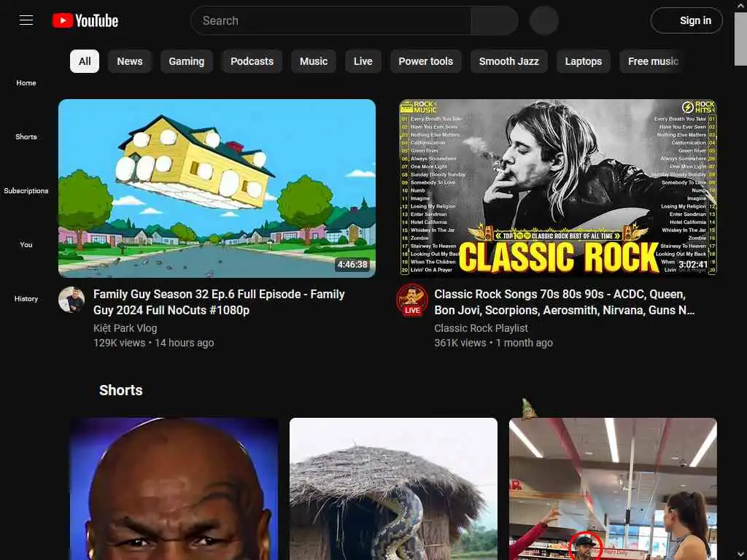
Task: Click the Shorts section heading
Action: tap(121, 390)
